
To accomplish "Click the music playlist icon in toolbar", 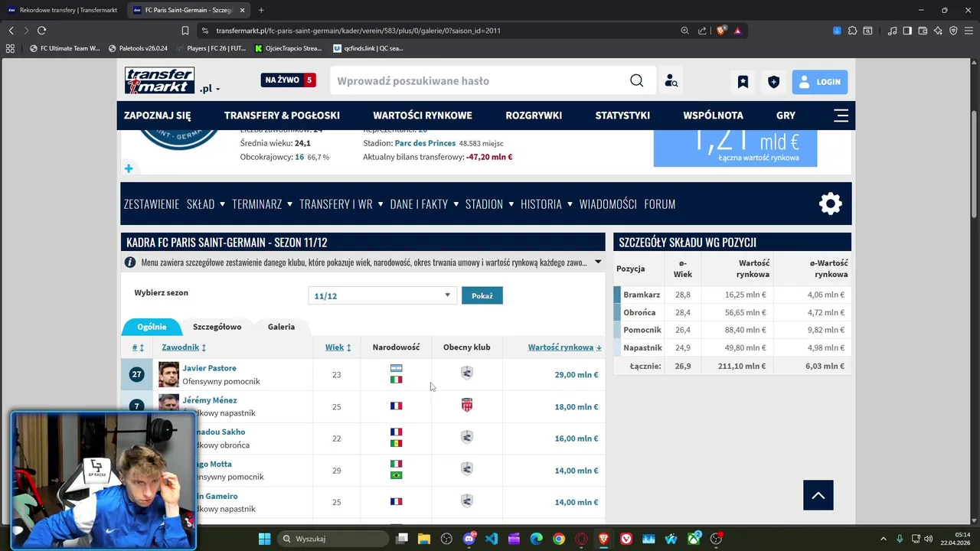I will 892,31.
